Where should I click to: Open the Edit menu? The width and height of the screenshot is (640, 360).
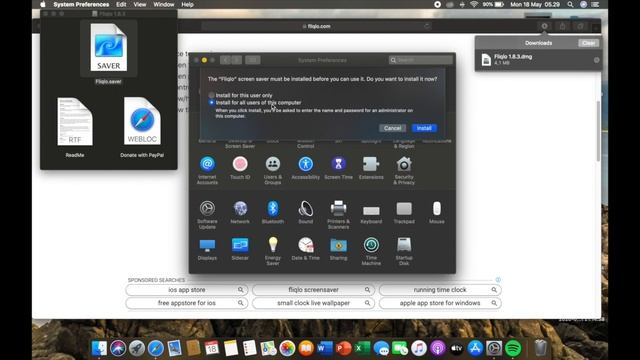(121, 4)
